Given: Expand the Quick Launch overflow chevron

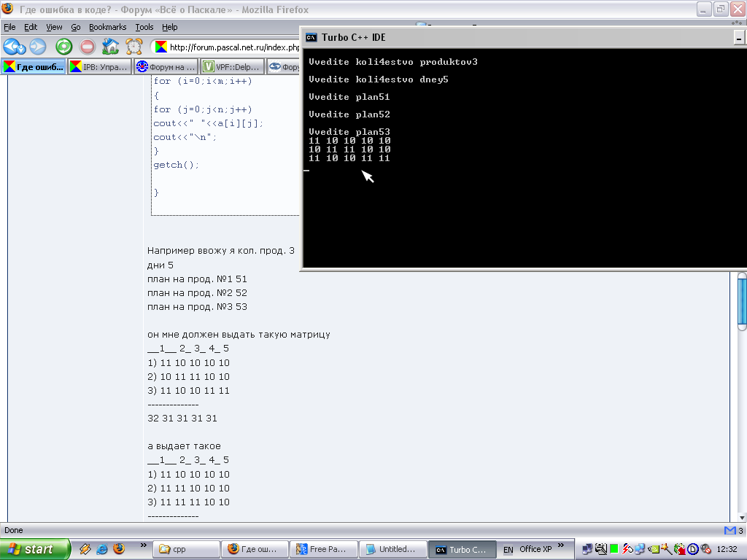Looking at the screenshot, I should 143,545.
